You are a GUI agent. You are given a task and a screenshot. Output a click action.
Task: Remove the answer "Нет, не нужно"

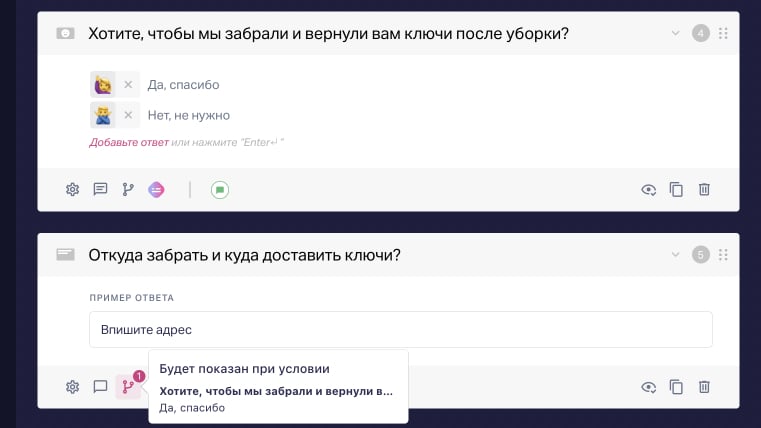128,115
